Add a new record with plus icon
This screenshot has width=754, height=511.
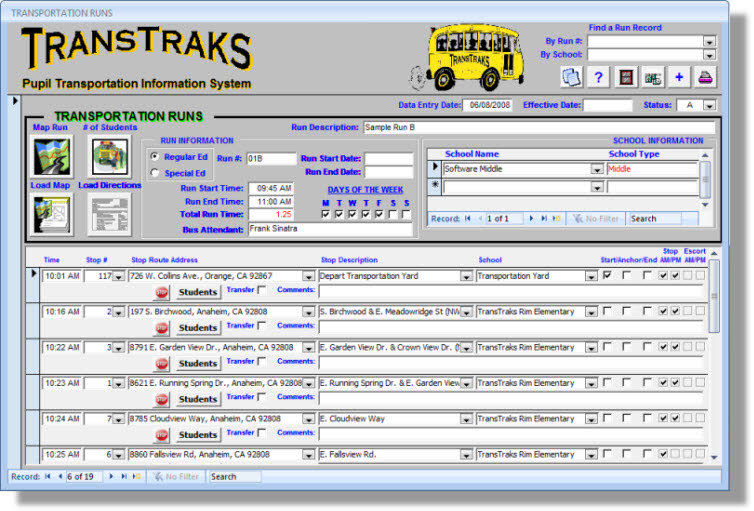point(680,77)
